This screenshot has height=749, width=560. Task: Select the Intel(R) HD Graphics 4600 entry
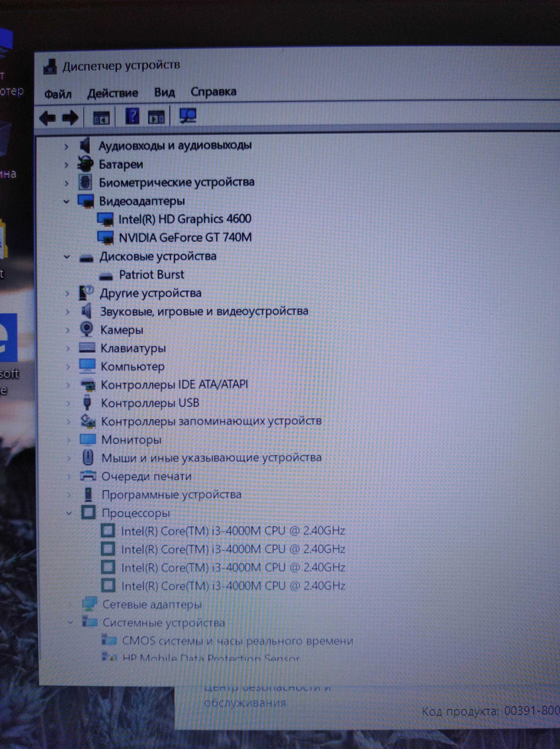[185, 219]
